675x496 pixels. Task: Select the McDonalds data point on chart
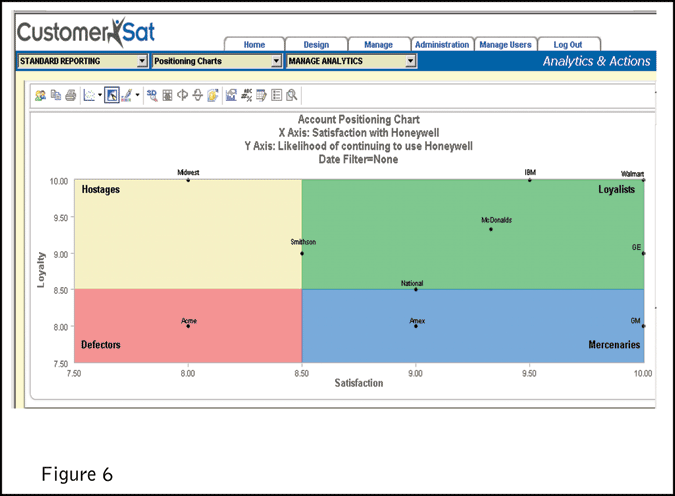pos(491,229)
